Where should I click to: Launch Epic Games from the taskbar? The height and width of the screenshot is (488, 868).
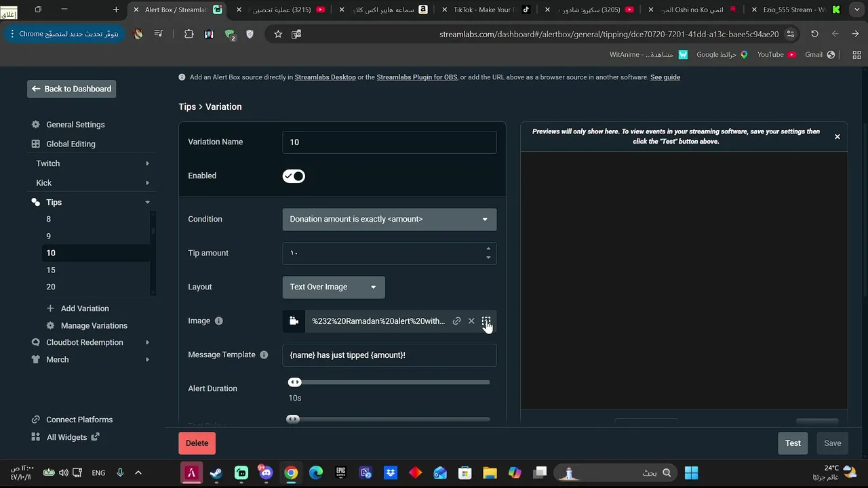[x=341, y=472]
